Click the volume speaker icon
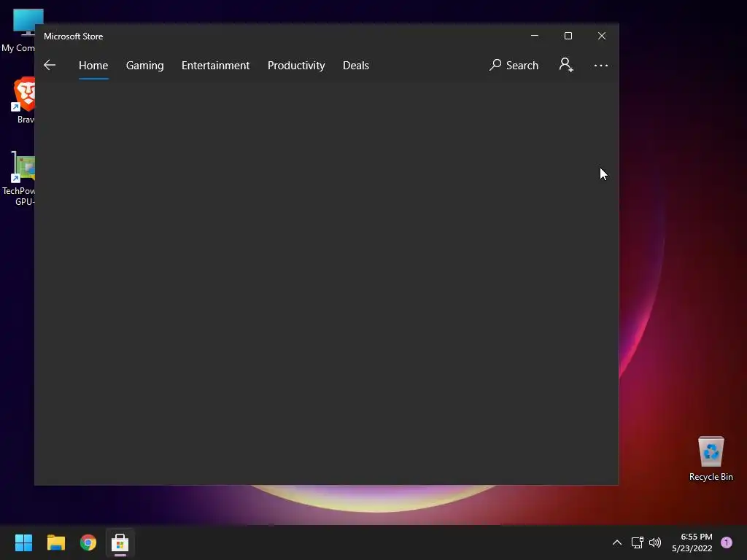The image size is (747, 560). pyautogui.click(x=655, y=542)
